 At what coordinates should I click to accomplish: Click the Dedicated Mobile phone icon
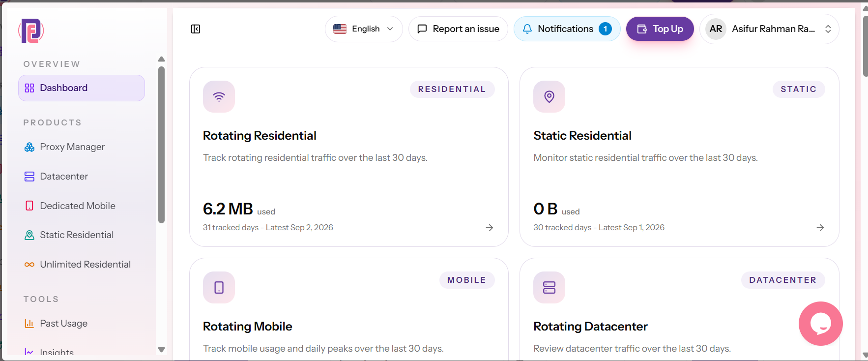[29, 206]
